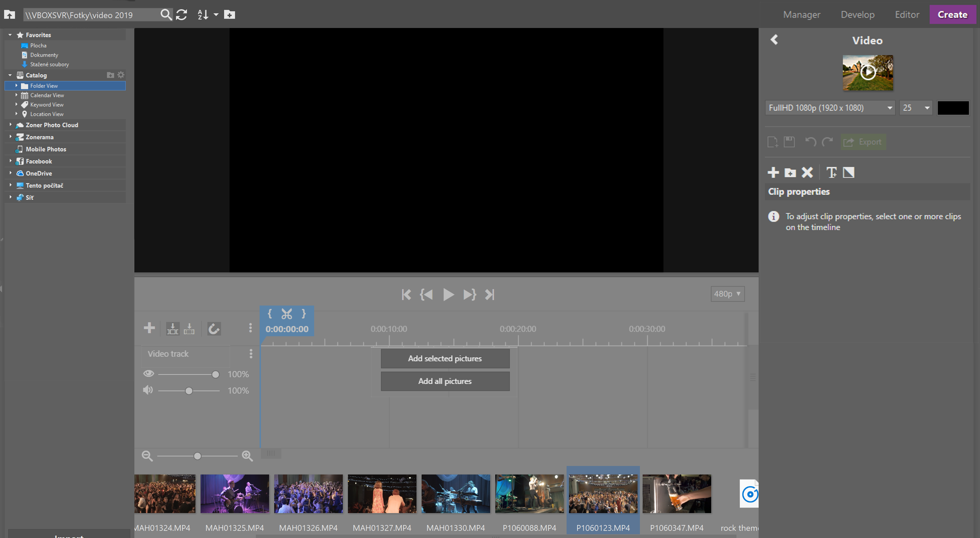
Task: Switch to the Editor tab
Action: pos(907,14)
